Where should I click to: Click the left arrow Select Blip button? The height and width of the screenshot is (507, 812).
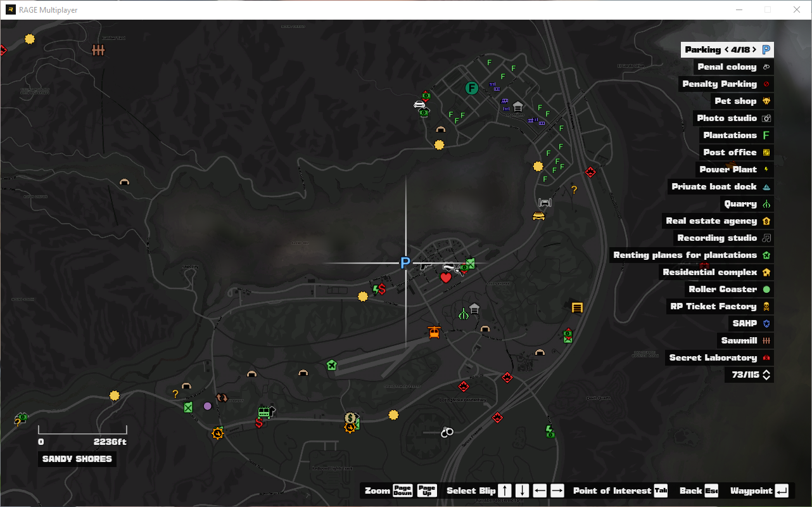(540, 491)
